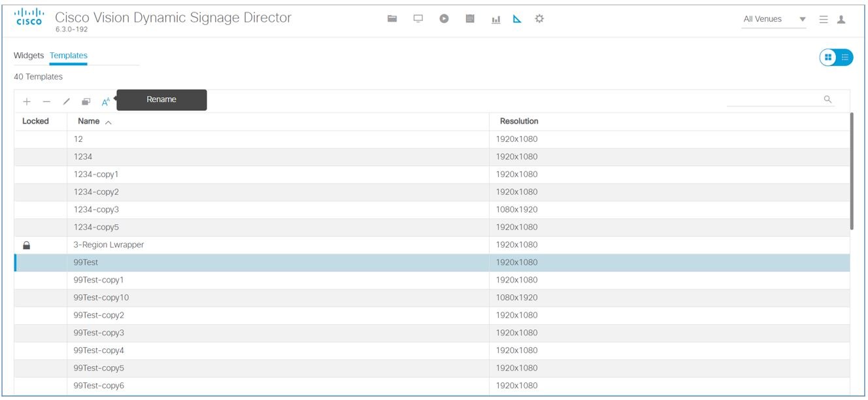Select the 3-Region Lwrapper template
Viewport: 868px width, 400px height.
click(433, 245)
